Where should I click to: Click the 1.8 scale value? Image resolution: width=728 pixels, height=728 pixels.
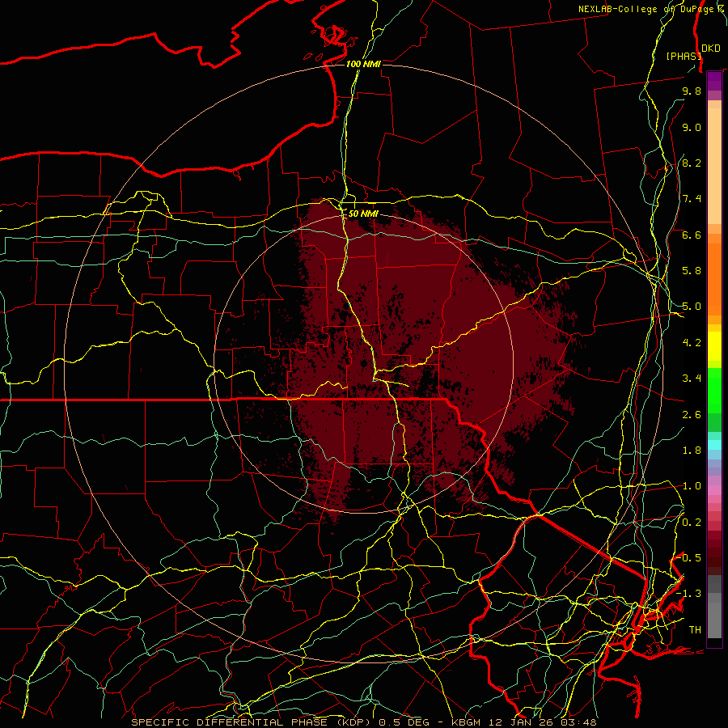click(692, 451)
